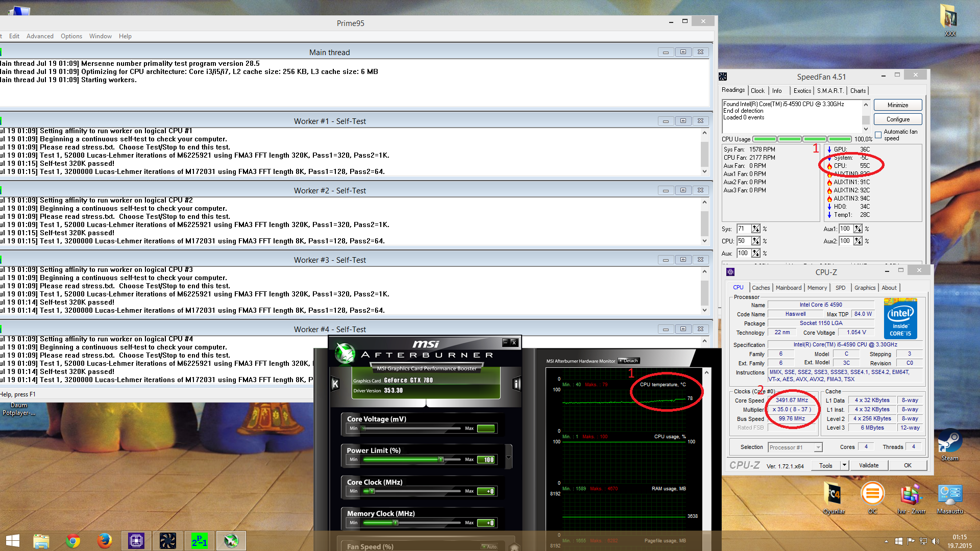Viewport: 980px width, 551px height.
Task: Click the Sys speed spinner arrows
Action: coord(756,229)
